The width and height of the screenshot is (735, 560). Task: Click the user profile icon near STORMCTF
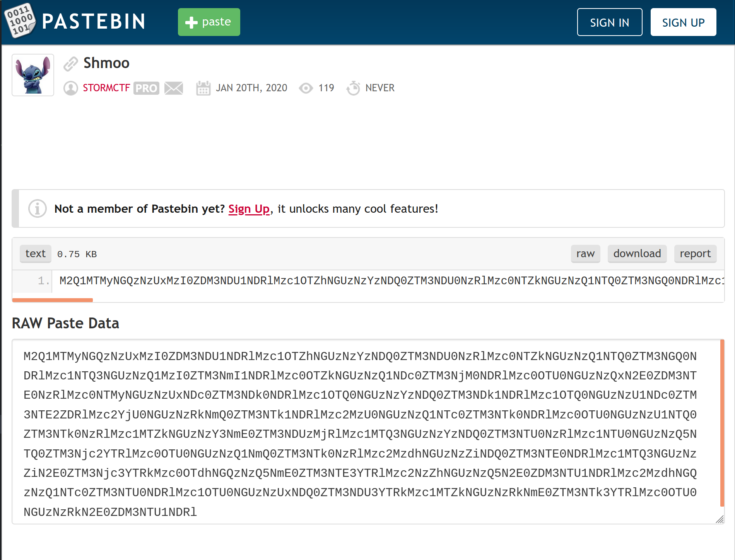click(x=71, y=88)
